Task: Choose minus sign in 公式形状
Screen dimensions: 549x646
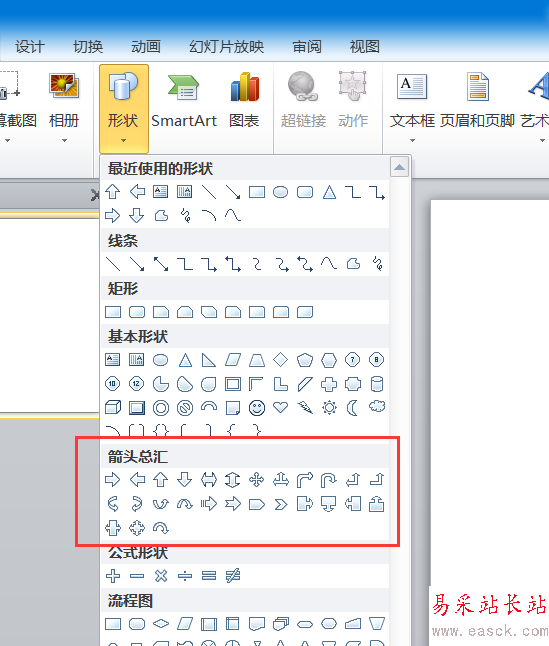Action: point(137,576)
